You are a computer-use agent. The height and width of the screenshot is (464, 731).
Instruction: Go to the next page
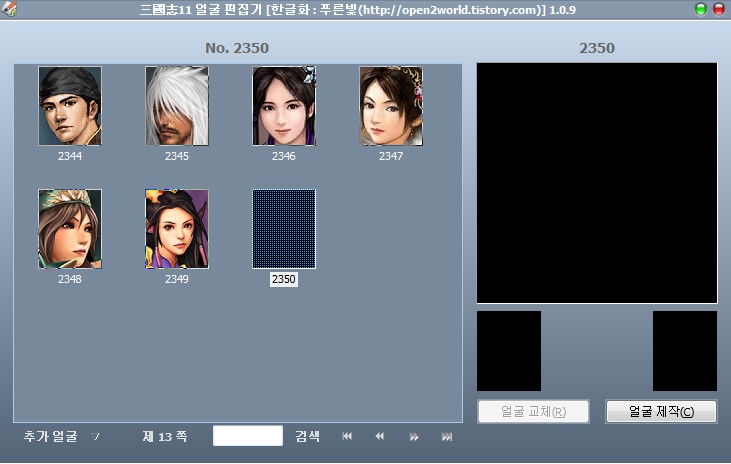coord(414,436)
